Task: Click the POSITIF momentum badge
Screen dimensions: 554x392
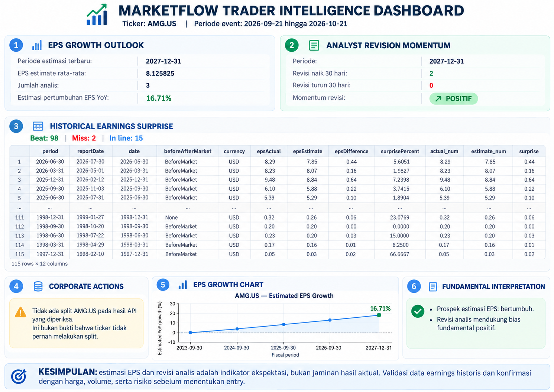Action: 453,98
